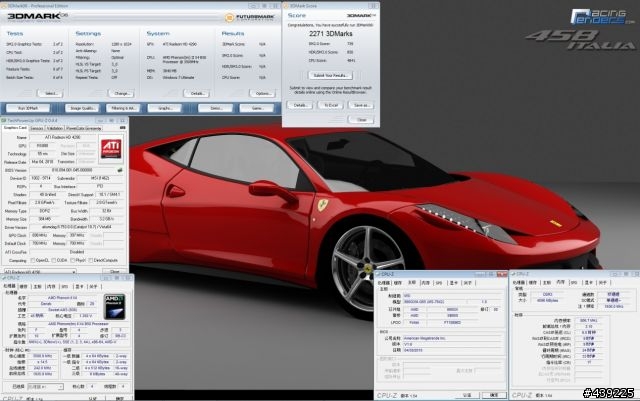This screenshot has height=401, width=640.
Task: Open the SPD tab in CPU-Z mainboard window
Action: pyautogui.click(x=439, y=283)
